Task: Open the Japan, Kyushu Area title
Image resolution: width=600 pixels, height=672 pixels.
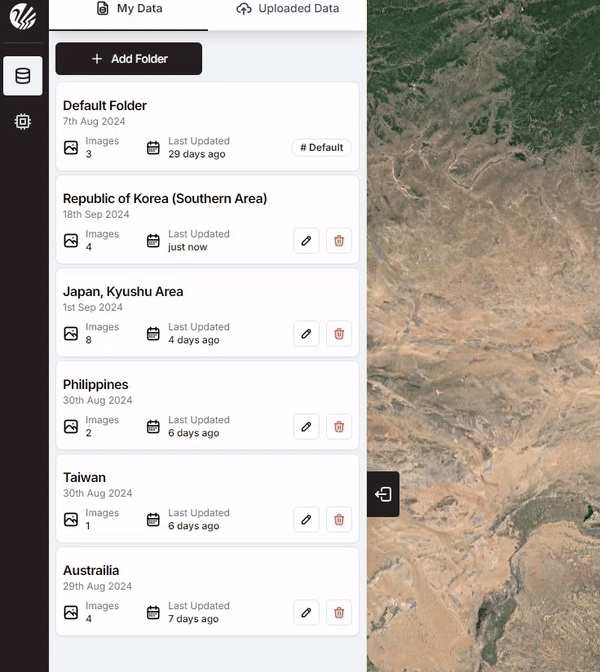Action: coord(123,291)
